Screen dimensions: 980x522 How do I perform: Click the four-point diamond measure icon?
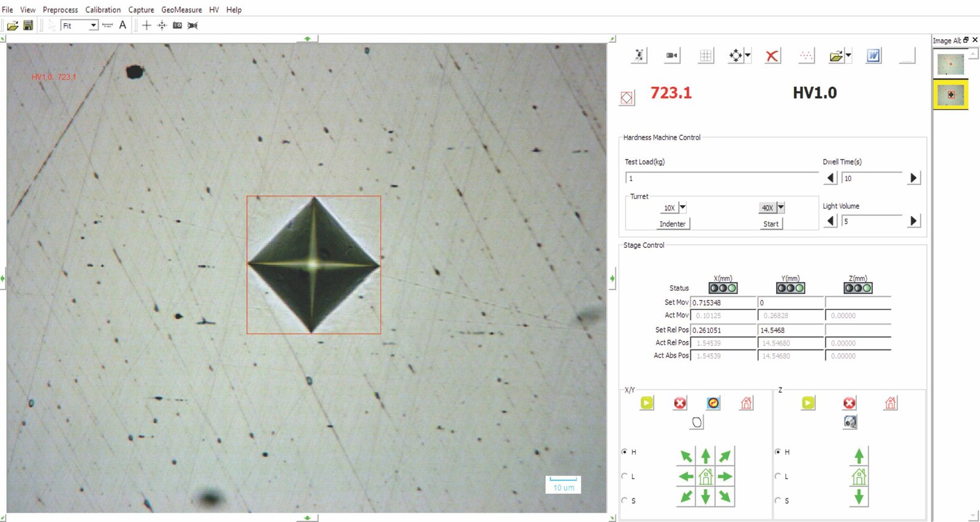pyautogui.click(x=736, y=56)
